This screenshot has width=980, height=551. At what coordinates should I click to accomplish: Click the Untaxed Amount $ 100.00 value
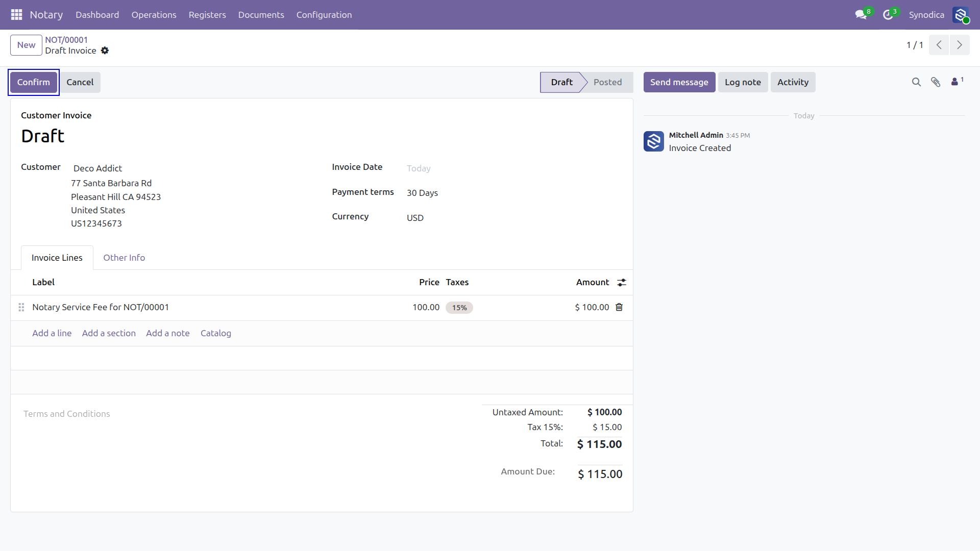604,412
